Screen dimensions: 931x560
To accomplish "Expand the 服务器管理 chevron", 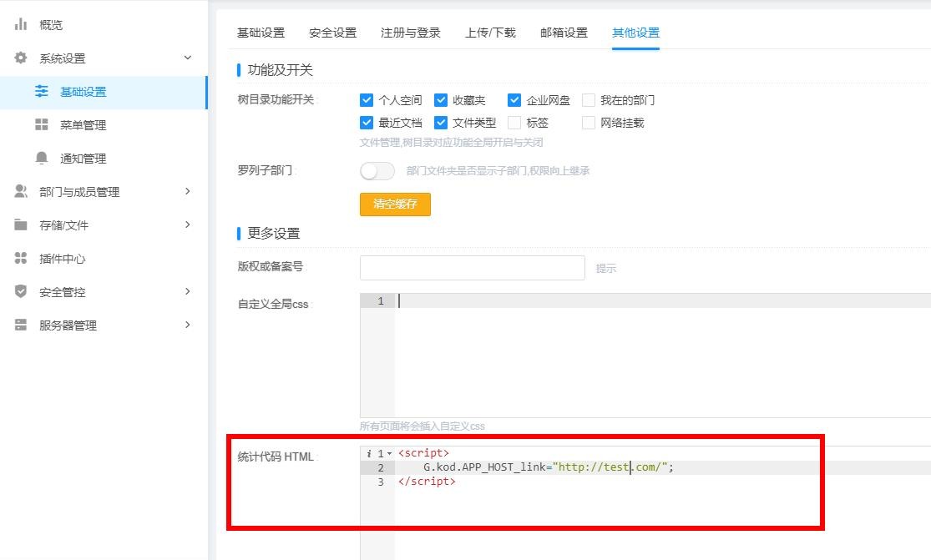I will (x=188, y=325).
